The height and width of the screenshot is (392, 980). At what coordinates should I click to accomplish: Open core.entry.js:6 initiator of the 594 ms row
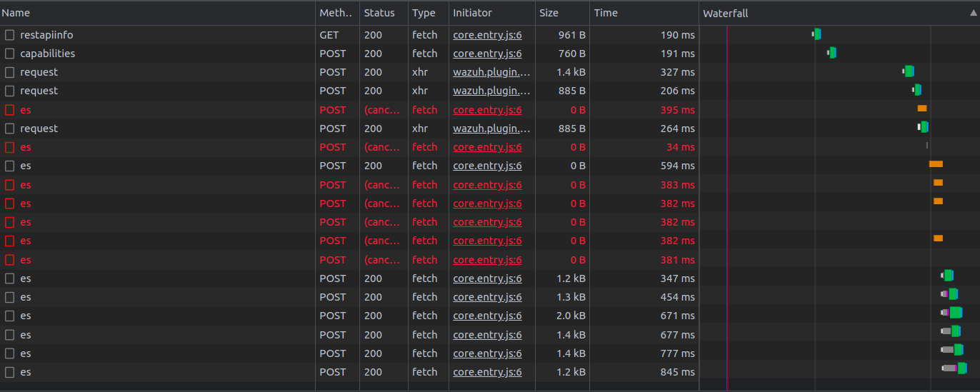pyautogui.click(x=487, y=166)
